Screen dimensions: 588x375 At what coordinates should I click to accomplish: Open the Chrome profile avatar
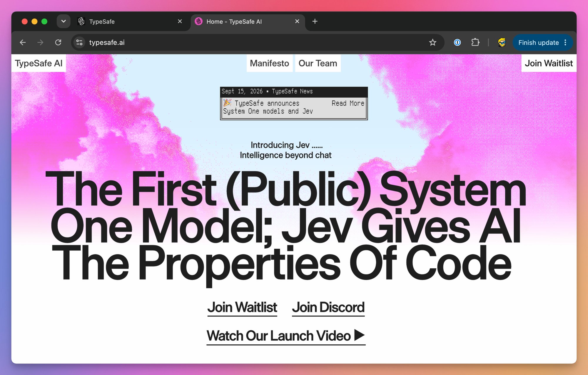click(x=502, y=43)
